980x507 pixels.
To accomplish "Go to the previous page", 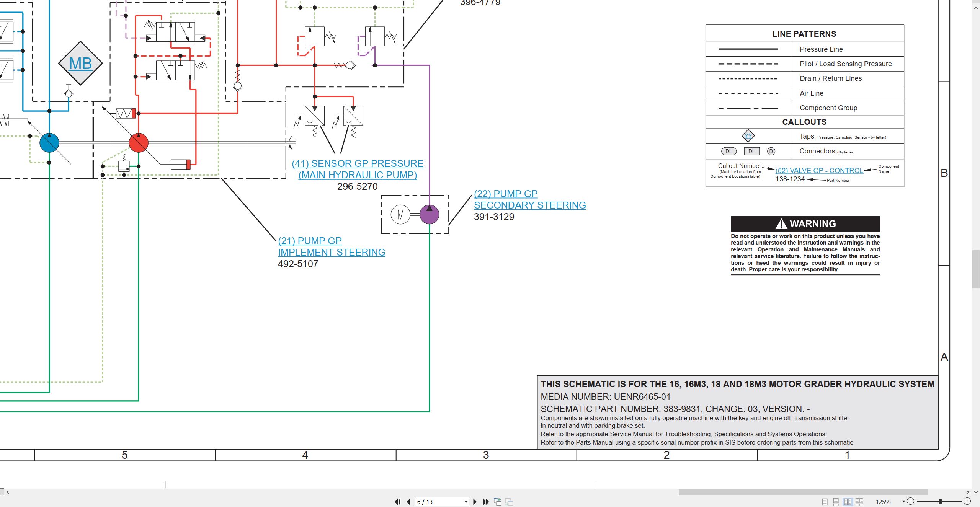I will point(408,502).
